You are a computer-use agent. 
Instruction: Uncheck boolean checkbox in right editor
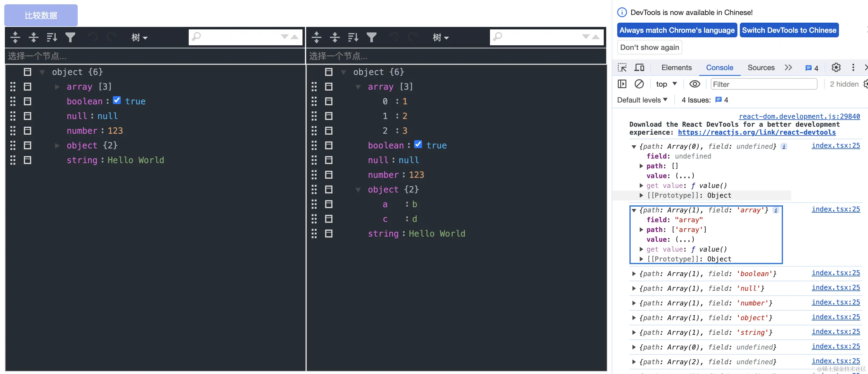click(x=418, y=145)
